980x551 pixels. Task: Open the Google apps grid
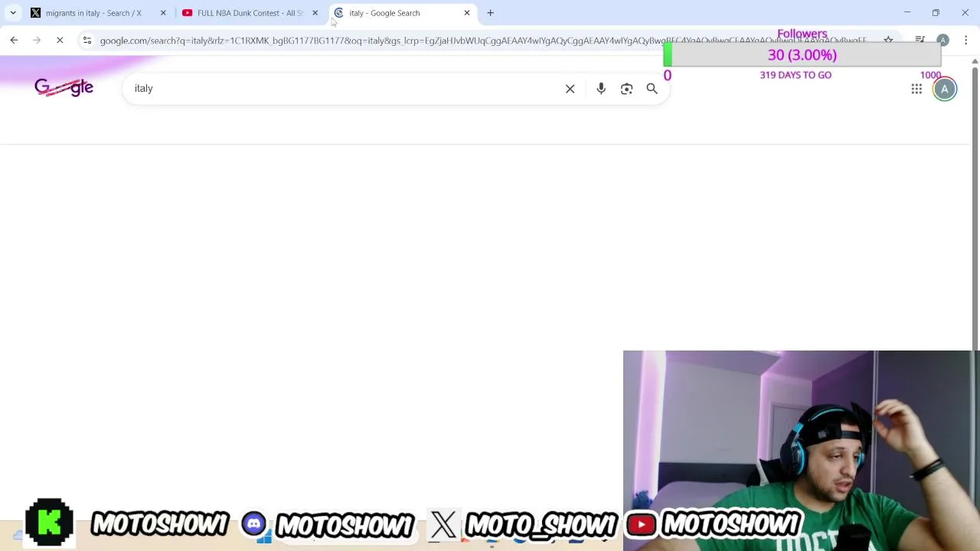click(916, 89)
